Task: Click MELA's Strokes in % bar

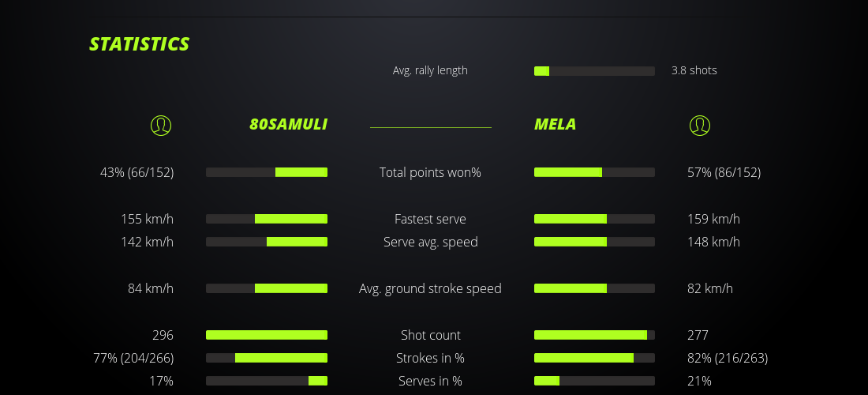Action: click(594, 358)
